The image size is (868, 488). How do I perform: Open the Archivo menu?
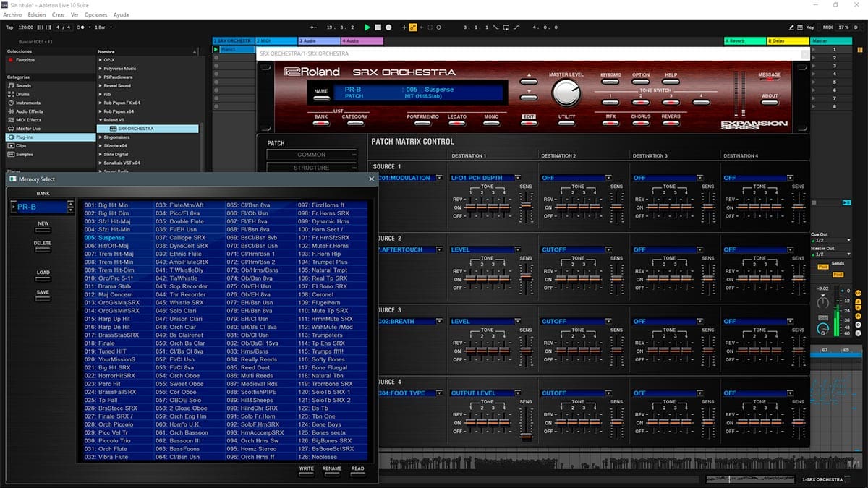[x=12, y=14]
